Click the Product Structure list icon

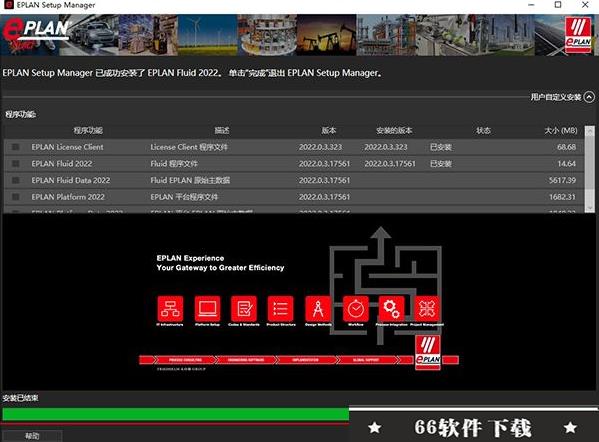tap(281, 309)
